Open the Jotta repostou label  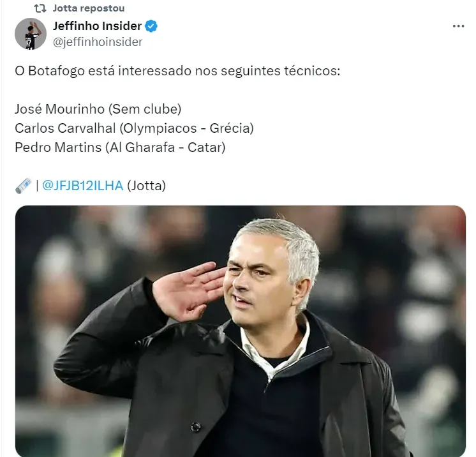point(89,8)
